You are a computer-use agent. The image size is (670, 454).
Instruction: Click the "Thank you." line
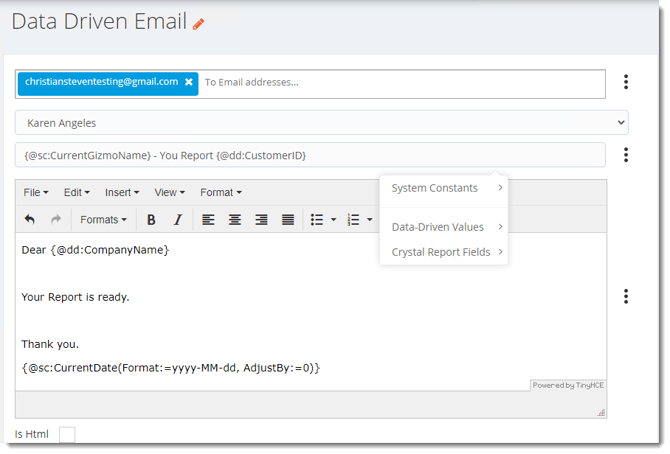tap(50, 344)
